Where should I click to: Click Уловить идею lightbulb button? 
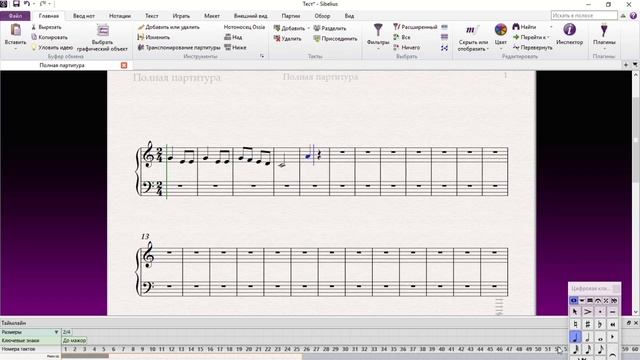tap(51, 47)
